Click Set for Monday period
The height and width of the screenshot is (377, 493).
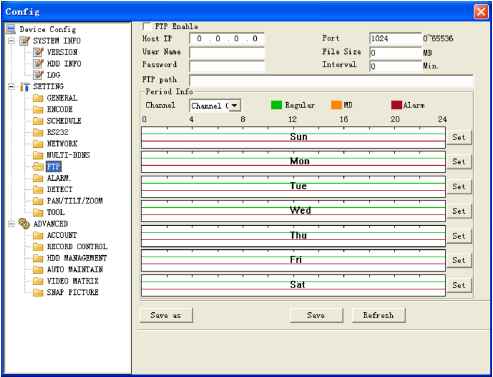tap(459, 162)
